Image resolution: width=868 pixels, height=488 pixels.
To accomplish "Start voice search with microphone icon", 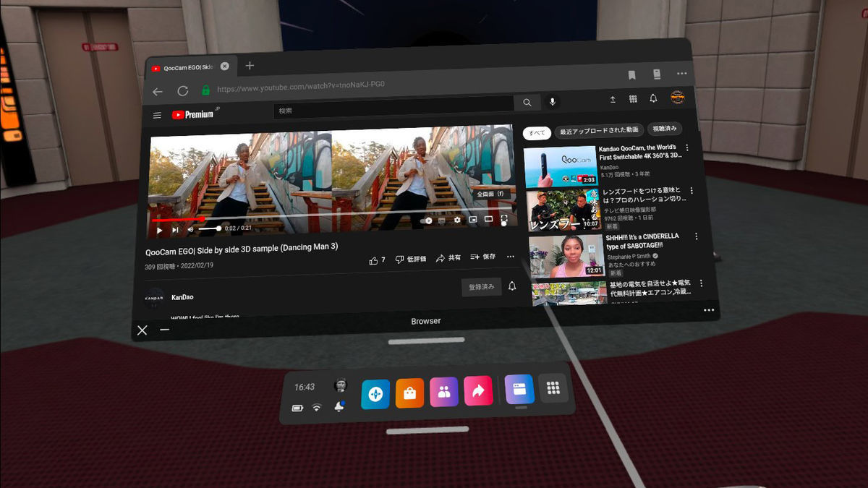I will coord(553,102).
